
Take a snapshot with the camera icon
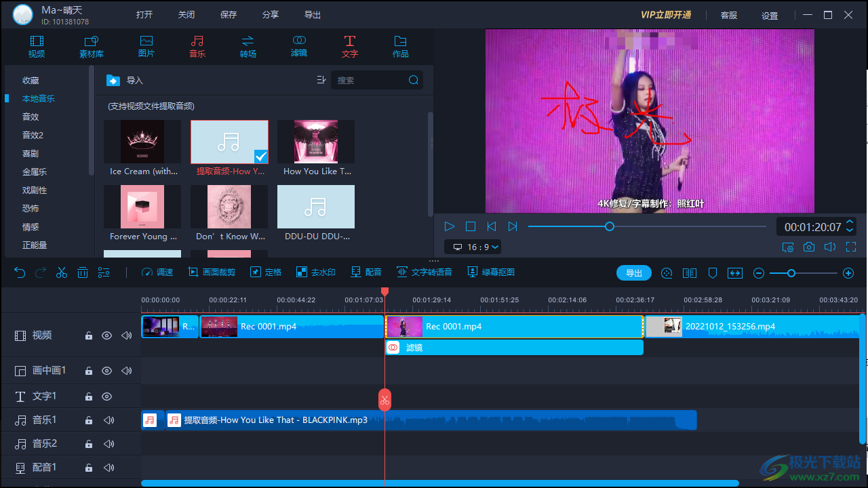tap(808, 247)
